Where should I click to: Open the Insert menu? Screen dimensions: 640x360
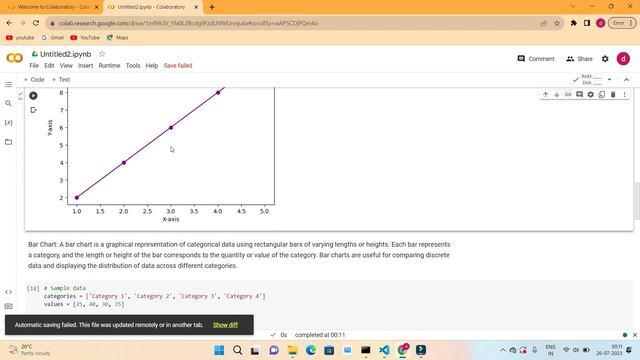point(85,66)
